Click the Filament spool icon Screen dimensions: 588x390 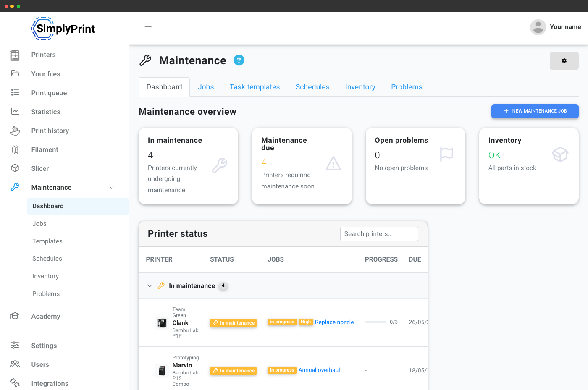point(15,149)
